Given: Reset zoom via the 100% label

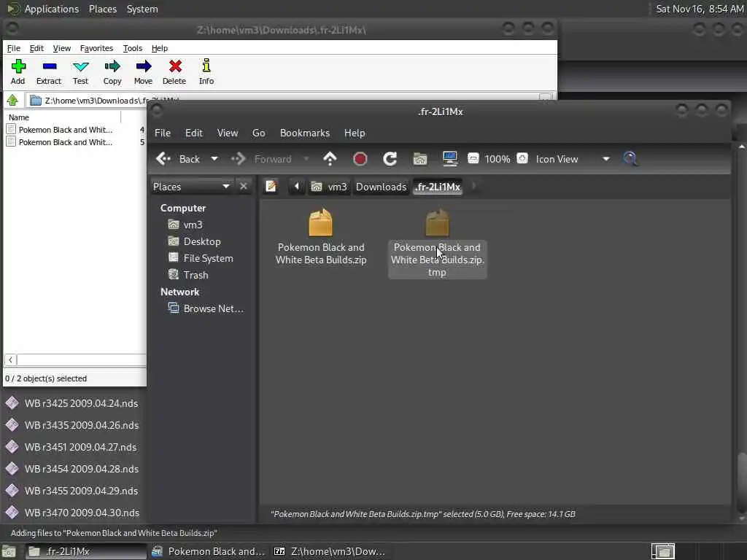Looking at the screenshot, I should tap(498, 159).
